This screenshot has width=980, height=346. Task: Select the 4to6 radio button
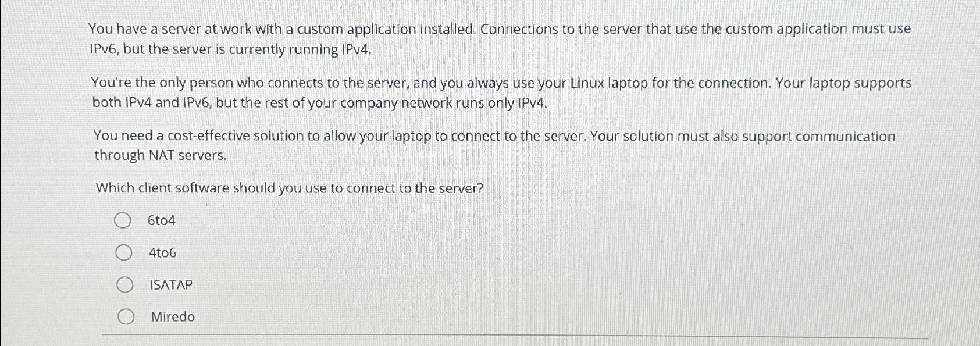point(124,252)
